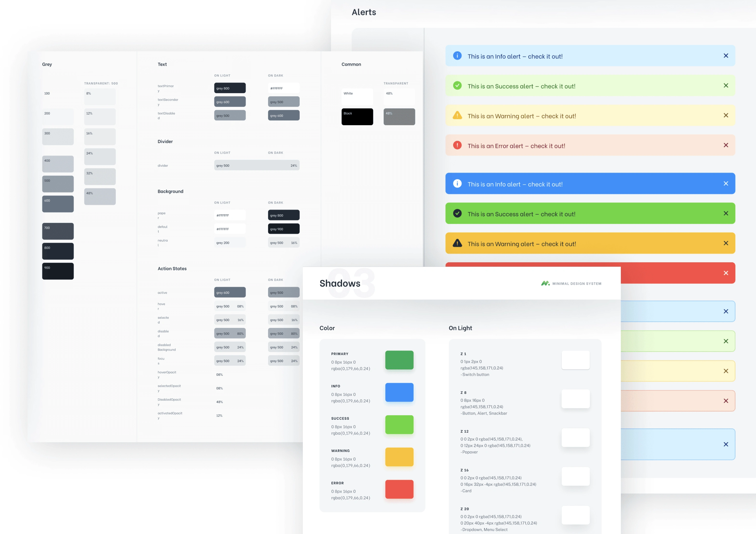
Task: Select the textPrimary grey 800 color
Action: (x=229, y=88)
